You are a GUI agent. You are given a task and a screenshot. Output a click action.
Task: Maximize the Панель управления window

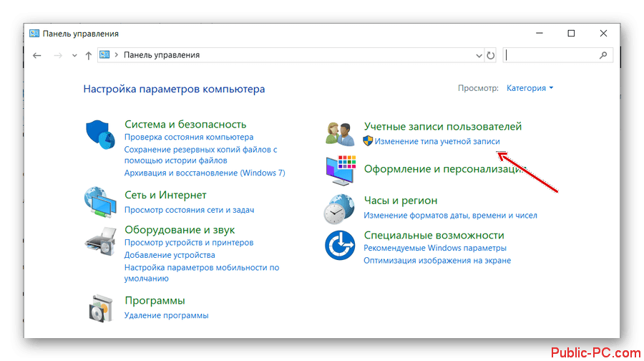click(x=571, y=33)
